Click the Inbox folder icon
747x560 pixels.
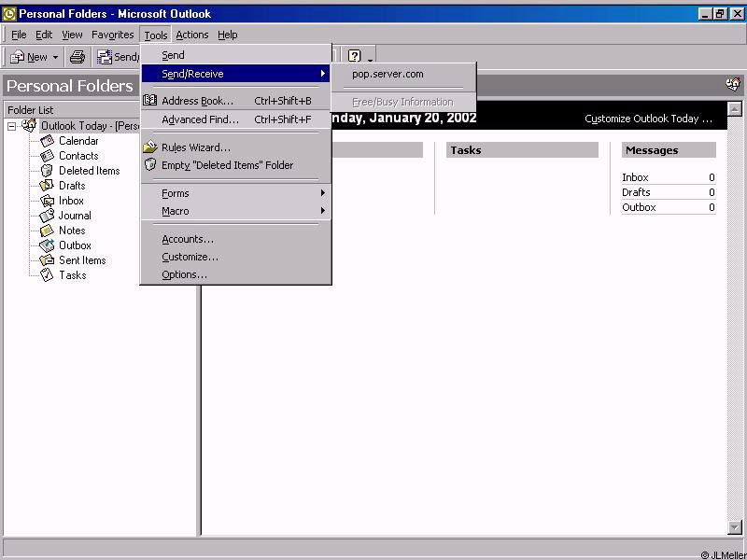[48, 201]
